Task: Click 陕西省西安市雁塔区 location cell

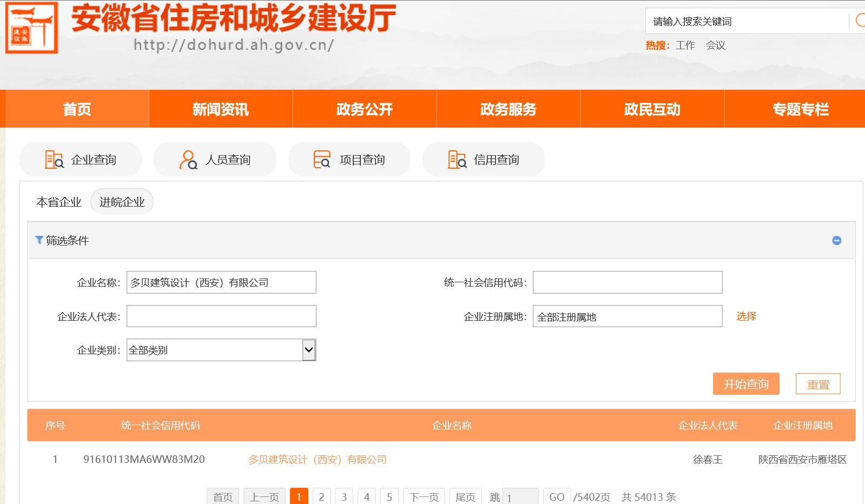Action: click(802, 460)
